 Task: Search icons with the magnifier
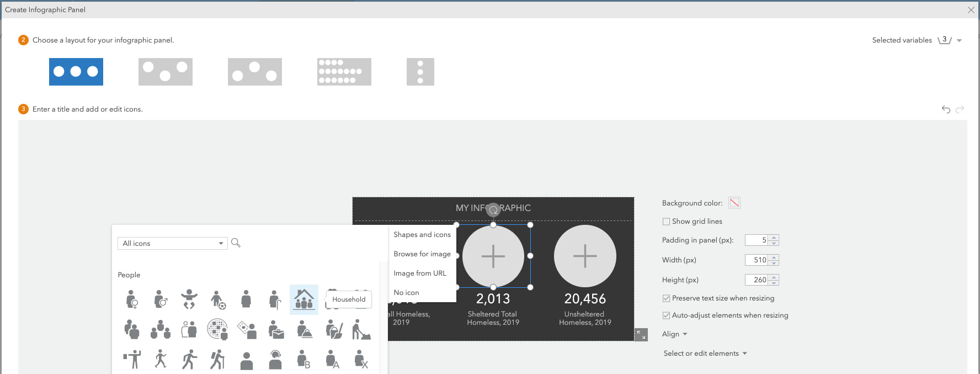[x=236, y=243]
